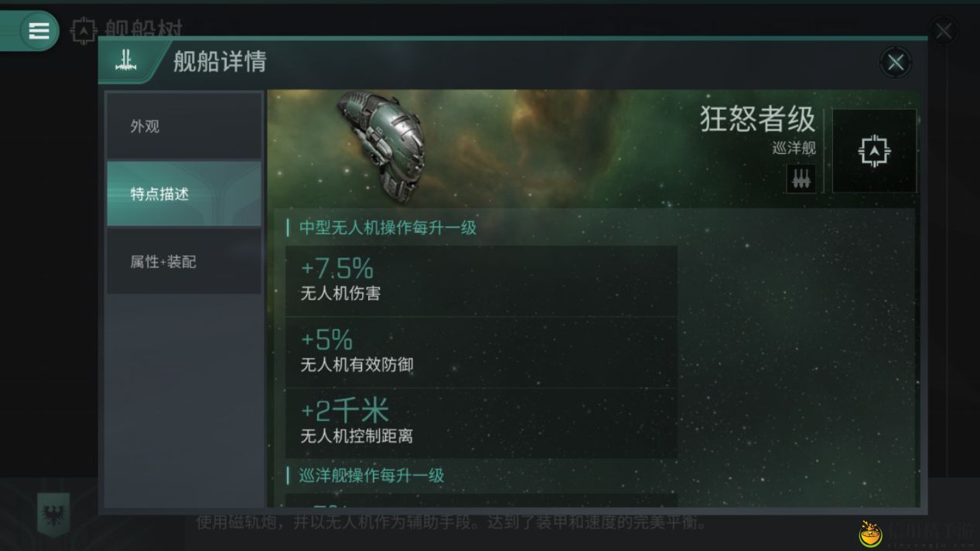Close the 舰船详情 dialog
The height and width of the screenshot is (551, 980).
(x=896, y=63)
